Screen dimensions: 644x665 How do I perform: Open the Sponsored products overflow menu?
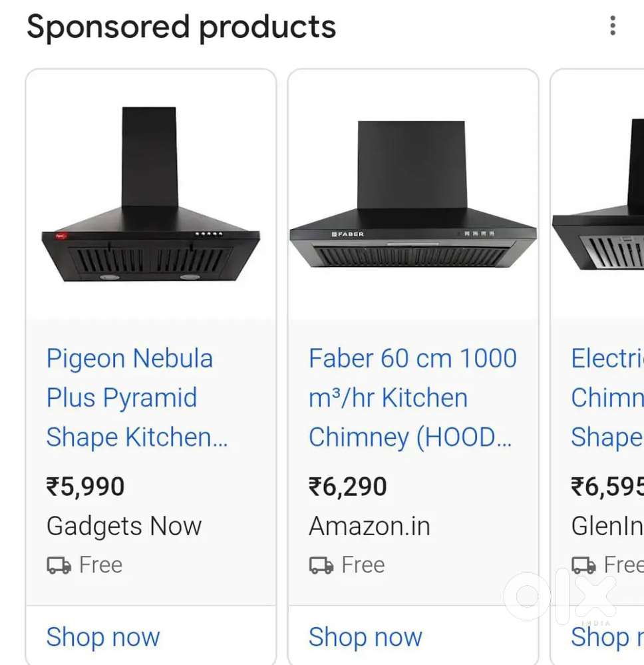pyautogui.click(x=613, y=26)
